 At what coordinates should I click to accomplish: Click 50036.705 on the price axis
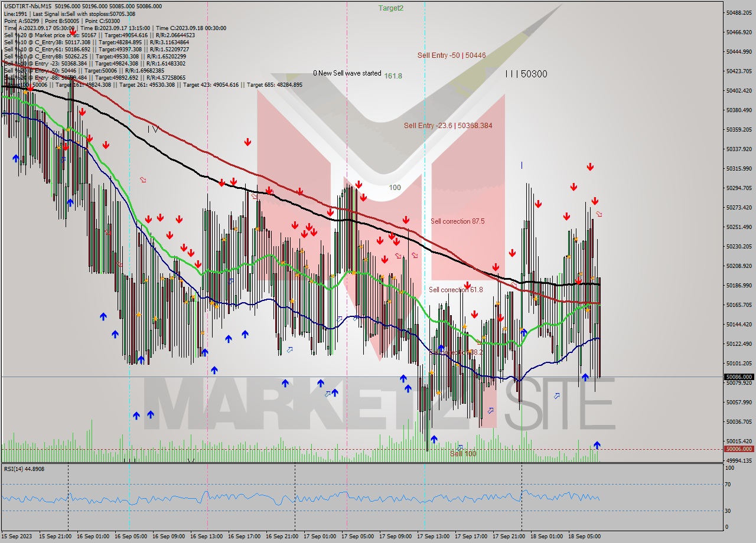coord(739,421)
